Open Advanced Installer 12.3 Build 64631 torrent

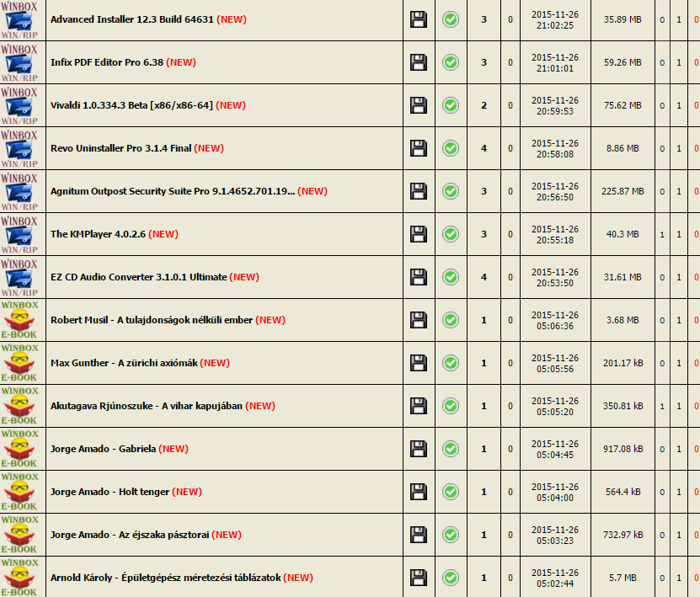131,19
